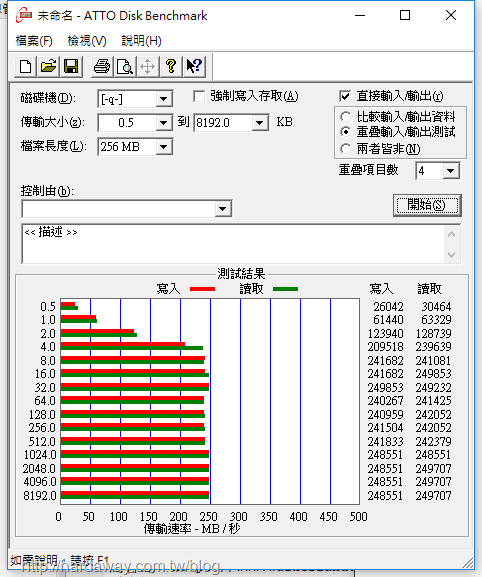Click the read value 128739
The height and width of the screenshot is (577, 482).
[x=433, y=333]
